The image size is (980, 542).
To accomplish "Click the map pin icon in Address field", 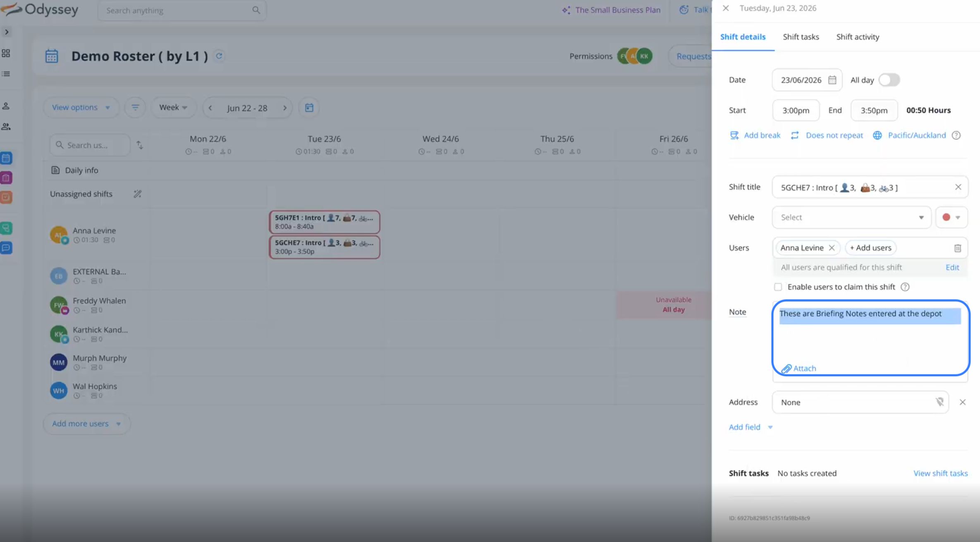I will (939, 402).
